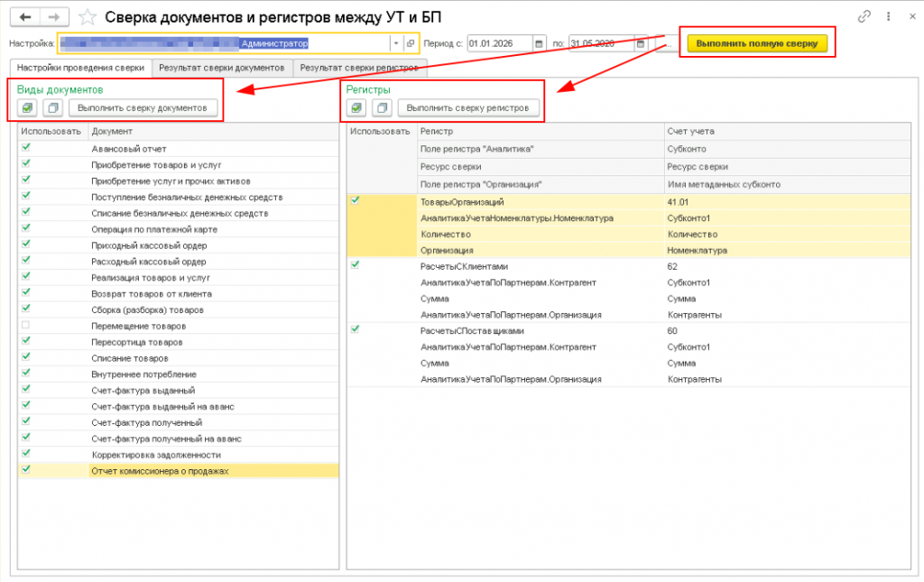Click Счет учета column header
Viewport: 924px width, 582px height.
point(787,132)
